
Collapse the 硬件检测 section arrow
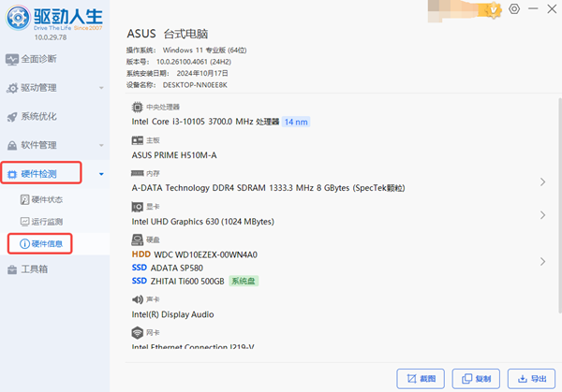(x=100, y=174)
